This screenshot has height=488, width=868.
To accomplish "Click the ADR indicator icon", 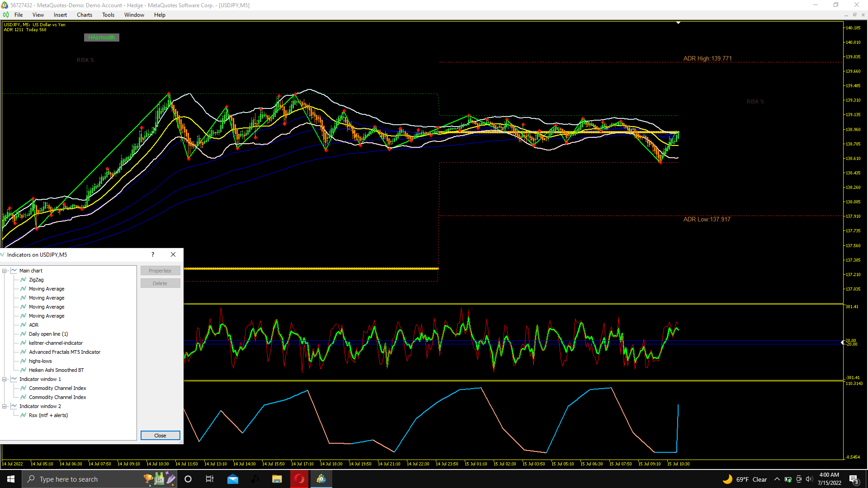I will (23, 325).
